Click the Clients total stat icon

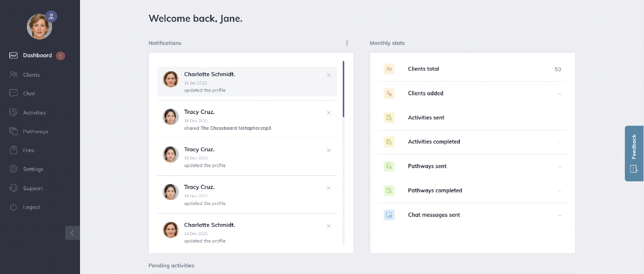[x=389, y=69]
